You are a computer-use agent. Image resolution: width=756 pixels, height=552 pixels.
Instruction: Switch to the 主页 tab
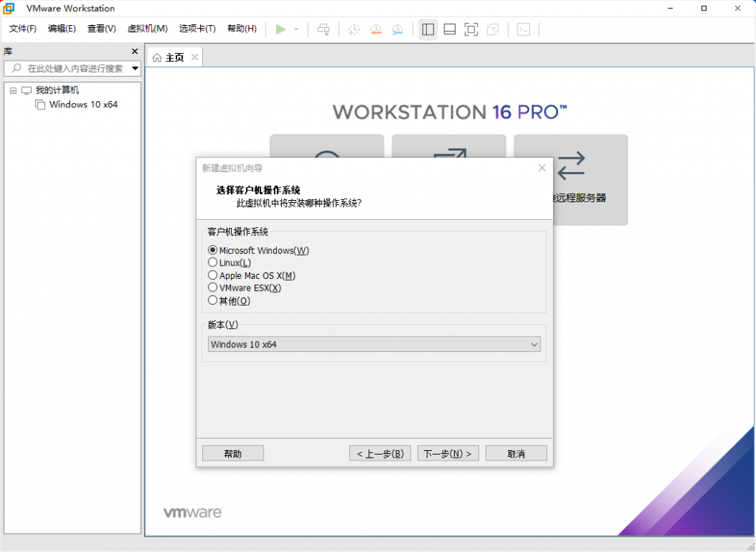point(175,56)
